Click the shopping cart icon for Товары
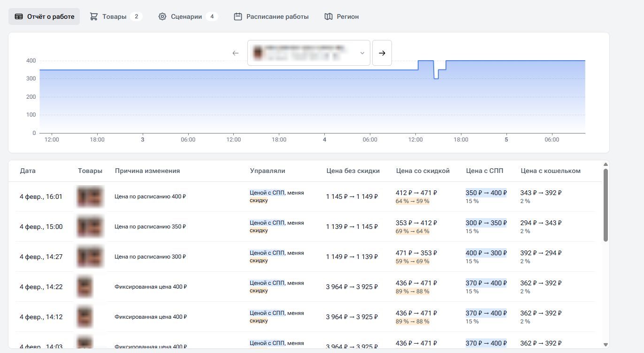644x353 pixels. click(x=94, y=16)
